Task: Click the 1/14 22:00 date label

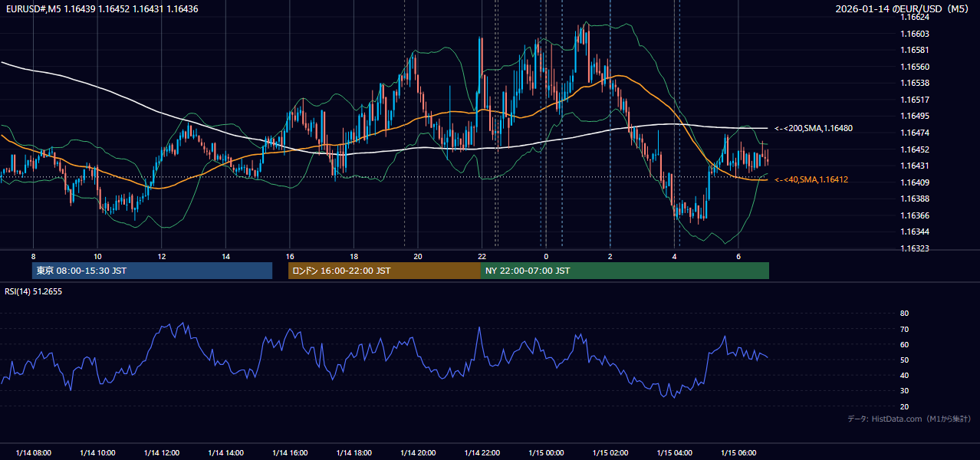Action: pyautogui.click(x=482, y=453)
